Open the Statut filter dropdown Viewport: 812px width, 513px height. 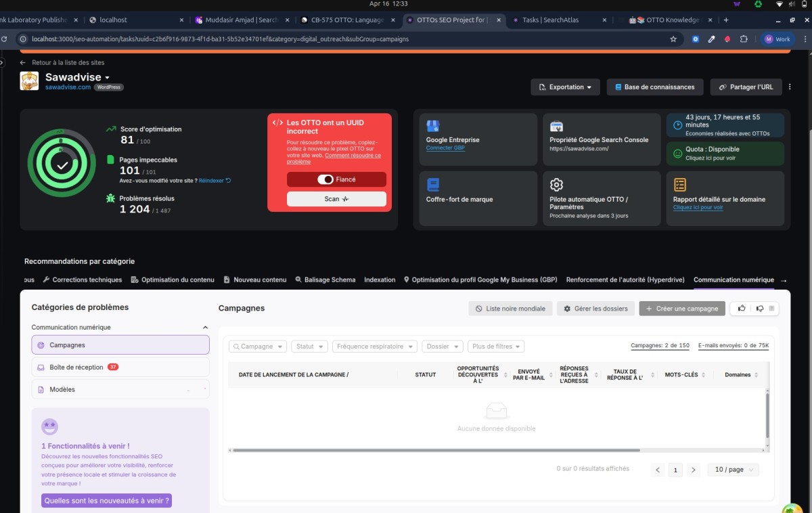coord(309,346)
